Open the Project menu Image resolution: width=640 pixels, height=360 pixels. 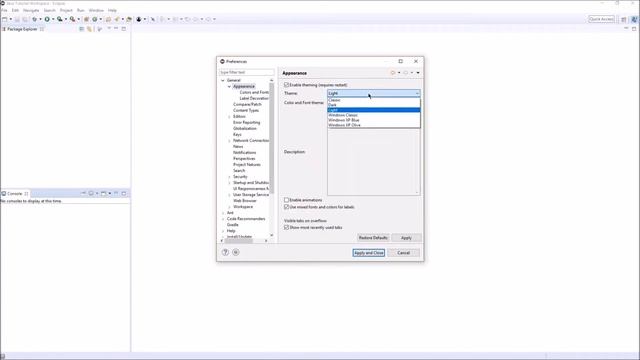(x=66, y=10)
